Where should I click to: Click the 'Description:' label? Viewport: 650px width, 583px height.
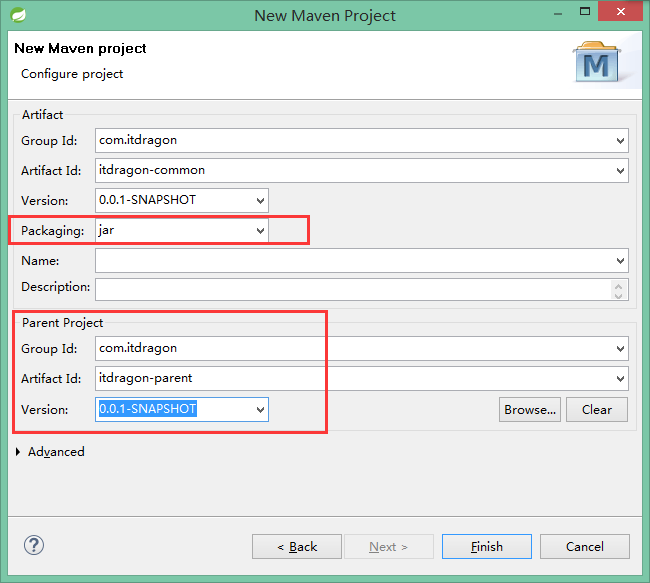click(56, 287)
